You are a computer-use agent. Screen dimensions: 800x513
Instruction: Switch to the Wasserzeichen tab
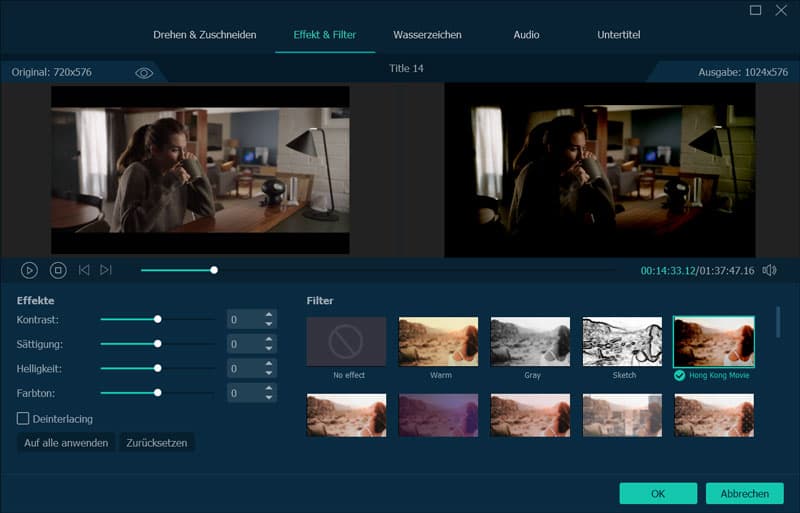click(x=427, y=35)
